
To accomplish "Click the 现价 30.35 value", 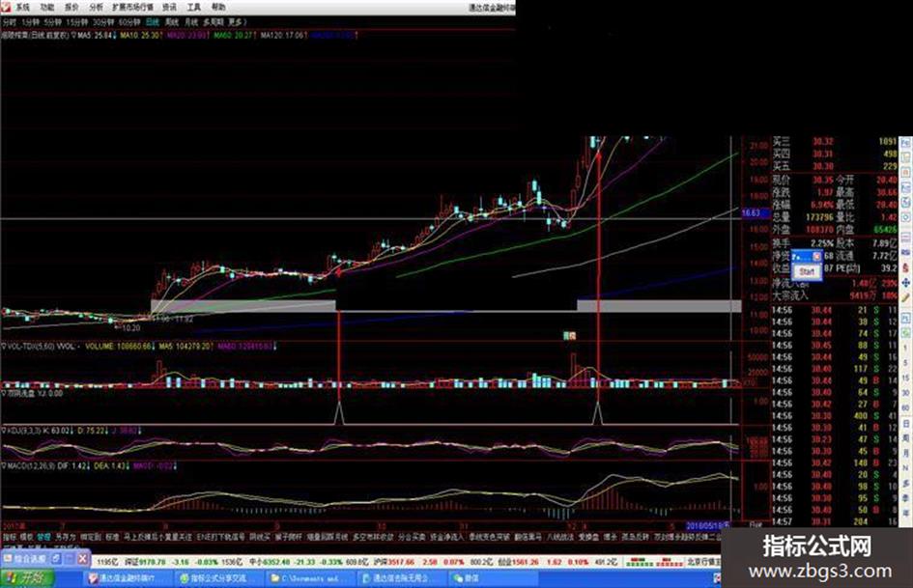I will pos(823,180).
